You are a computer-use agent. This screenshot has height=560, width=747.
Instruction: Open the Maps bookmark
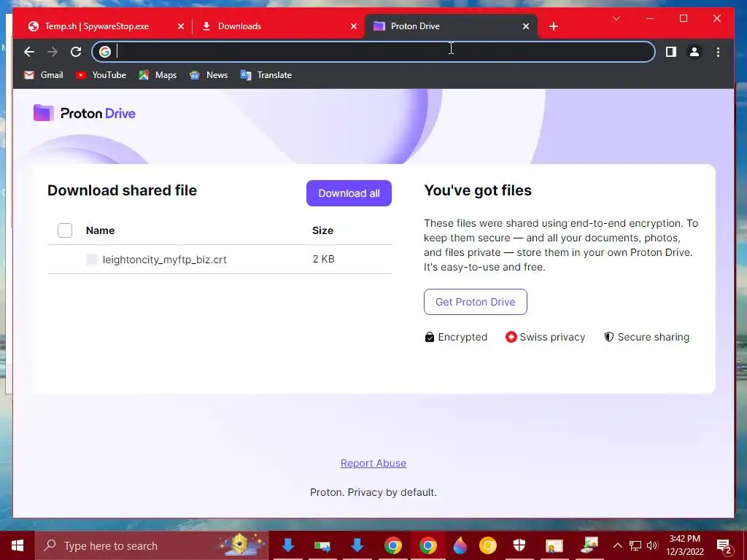(158, 75)
